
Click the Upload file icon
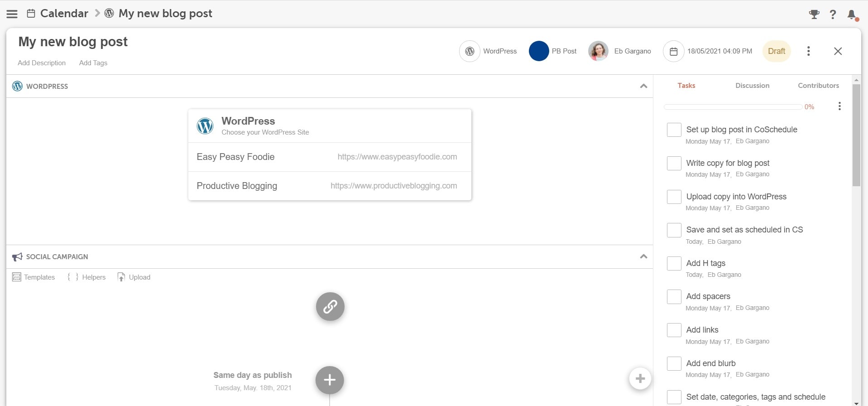(121, 277)
